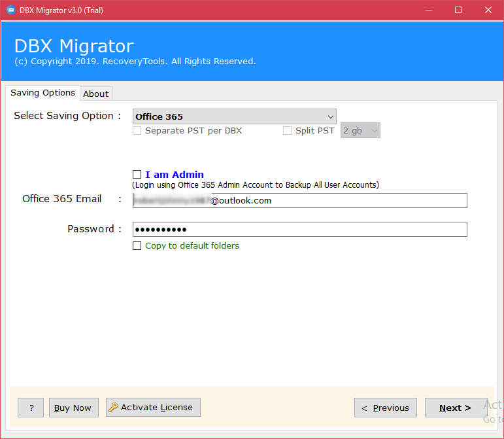The image size is (504, 439).
Task: Toggle Separate PST per DBX checkbox
Action: [137, 131]
